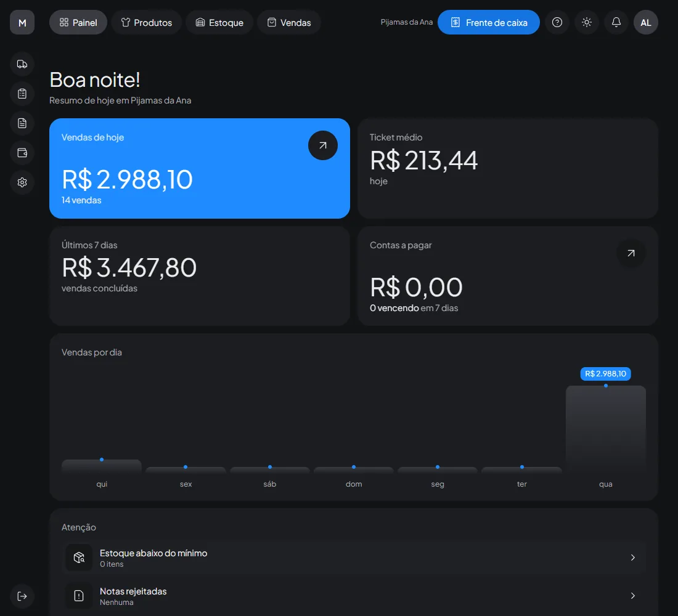
Task: Open Contas a pagar details arrow
Action: click(x=631, y=253)
